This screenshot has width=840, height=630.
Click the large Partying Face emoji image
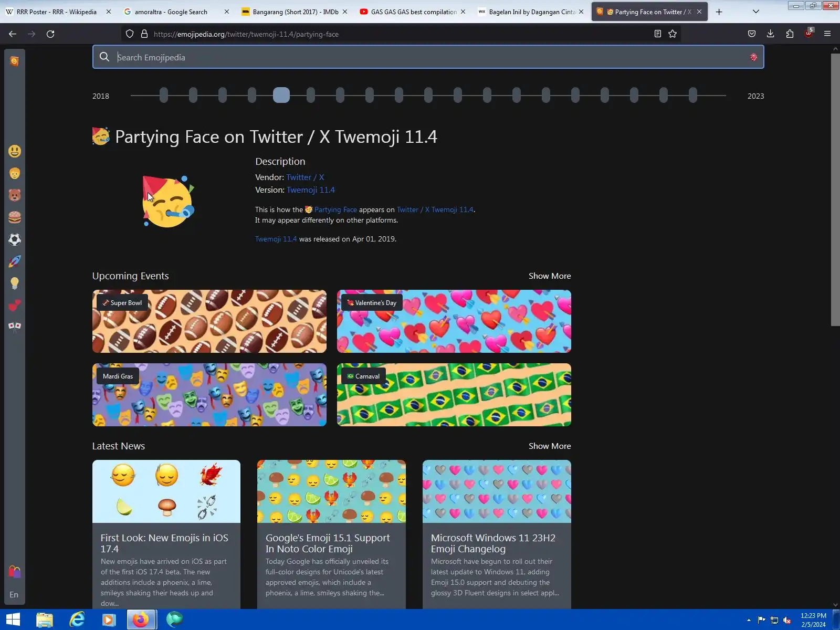(x=169, y=202)
